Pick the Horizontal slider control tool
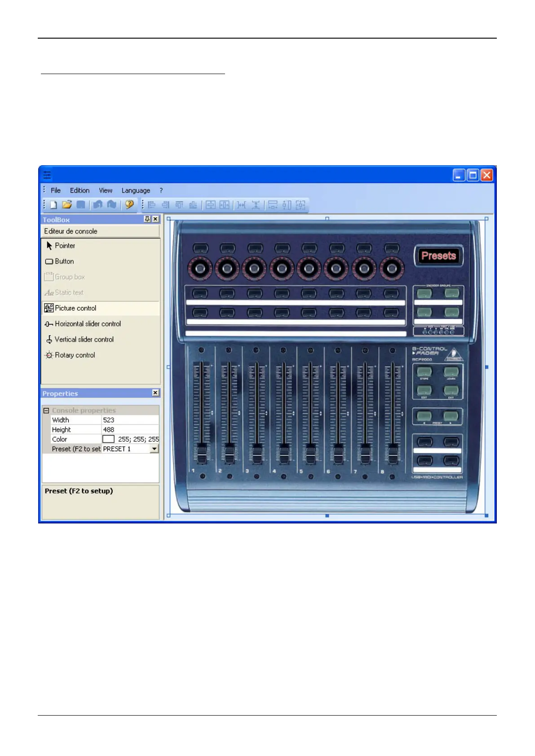The image size is (535, 756). click(88, 324)
